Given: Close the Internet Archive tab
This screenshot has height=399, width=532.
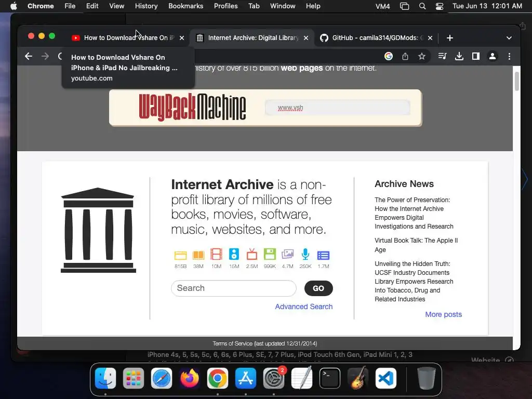Looking at the screenshot, I should (x=306, y=38).
